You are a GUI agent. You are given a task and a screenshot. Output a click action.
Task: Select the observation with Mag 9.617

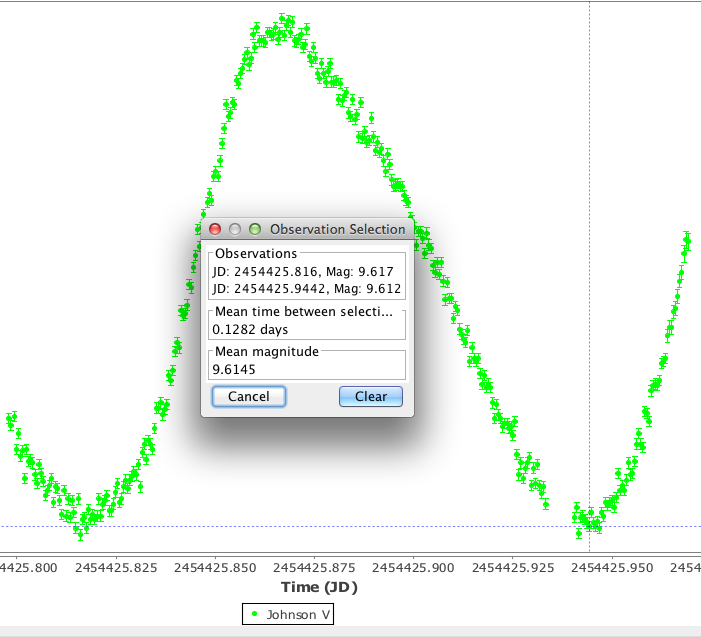(303, 272)
